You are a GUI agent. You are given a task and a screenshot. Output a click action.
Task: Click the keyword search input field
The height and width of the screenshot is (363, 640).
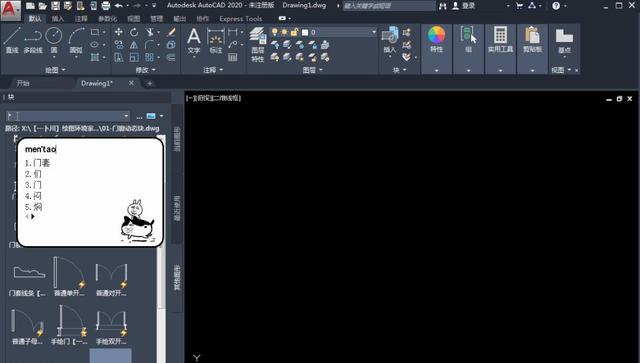(389, 6)
